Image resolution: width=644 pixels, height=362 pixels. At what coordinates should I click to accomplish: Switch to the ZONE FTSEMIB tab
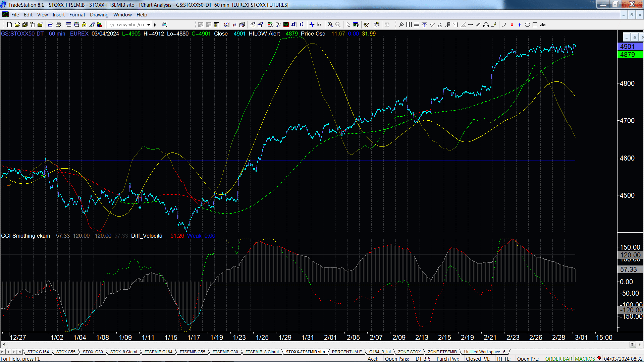point(442,352)
